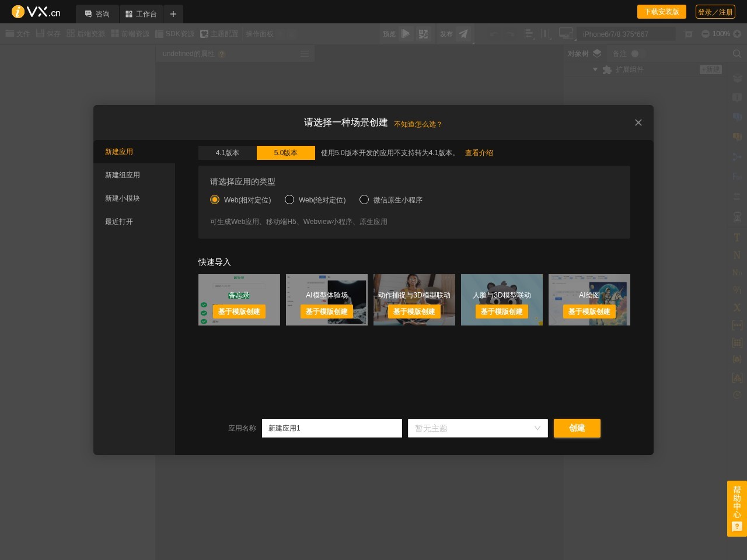Click the X component icon in sidebar

coord(737,307)
